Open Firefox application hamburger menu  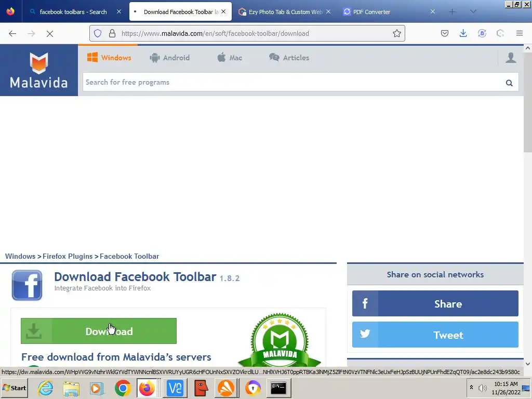pyautogui.click(x=520, y=33)
